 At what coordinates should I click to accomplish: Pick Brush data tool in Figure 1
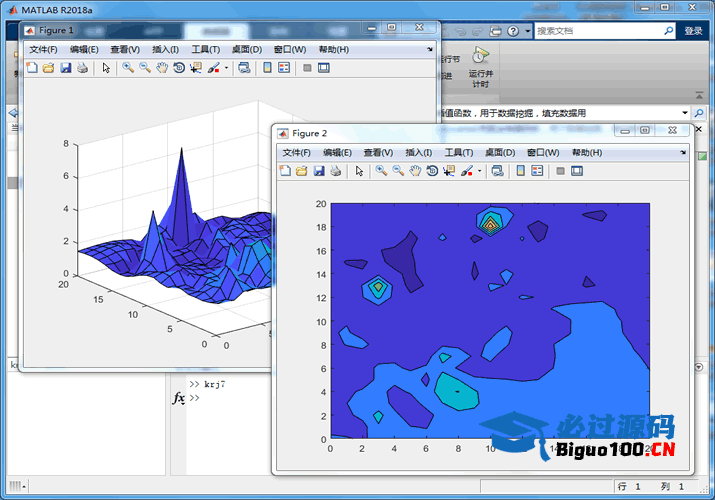pyautogui.click(x=213, y=68)
